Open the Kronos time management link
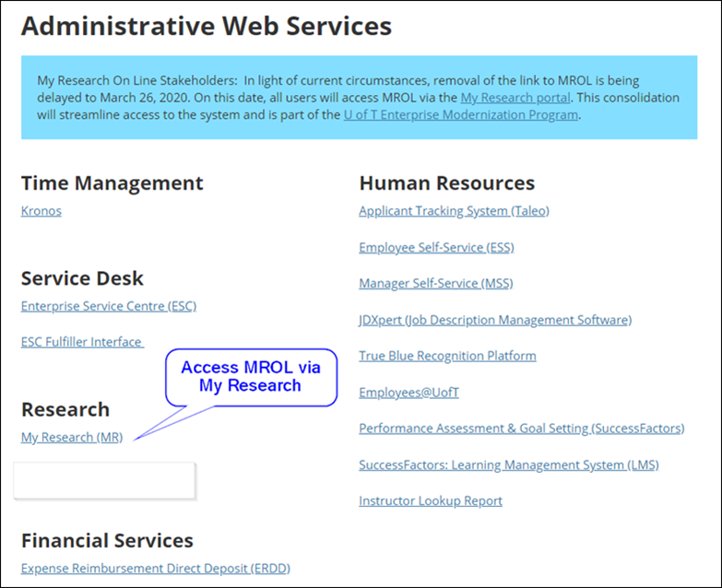The image size is (722, 588). coord(41,211)
